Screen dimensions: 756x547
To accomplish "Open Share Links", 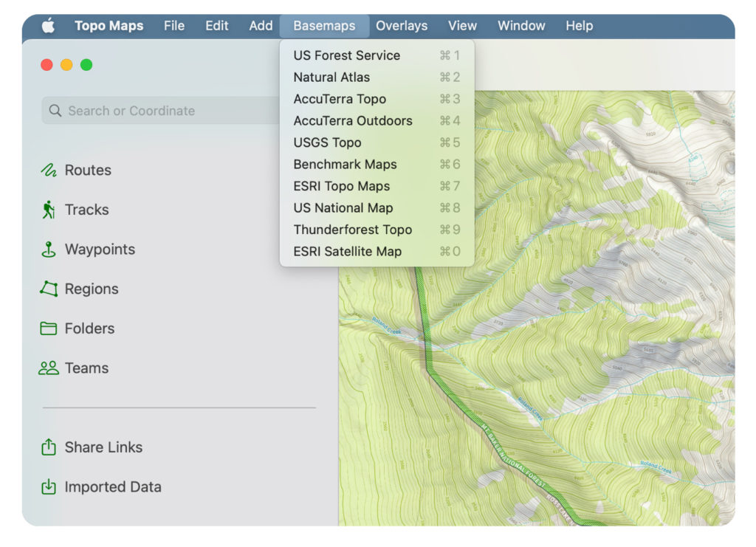I will [103, 447].
